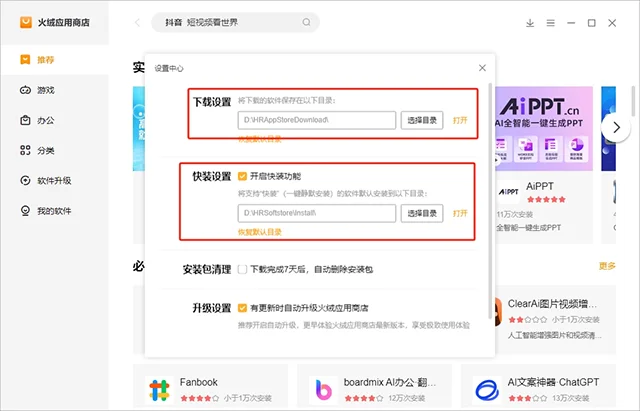Enable auto-delete installer after 7 days checkbox

242,269
